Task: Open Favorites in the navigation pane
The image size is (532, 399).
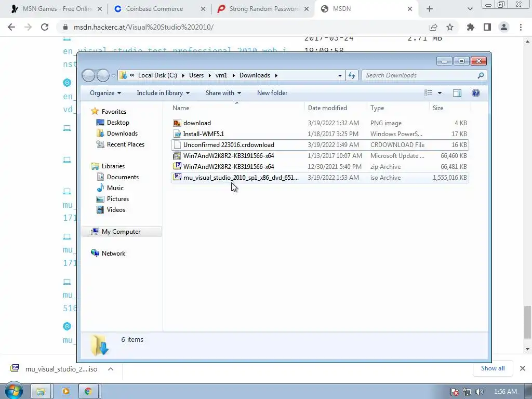Action: click(x=109, y=112)
